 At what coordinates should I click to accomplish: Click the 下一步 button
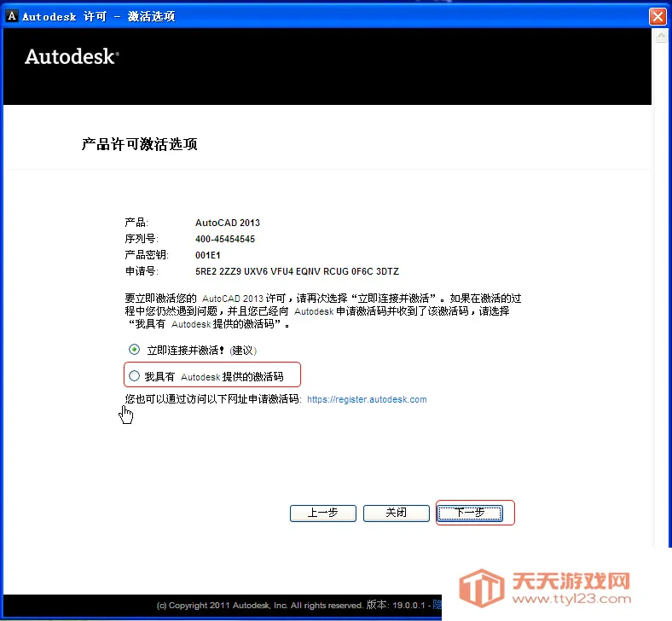point(470,513)
